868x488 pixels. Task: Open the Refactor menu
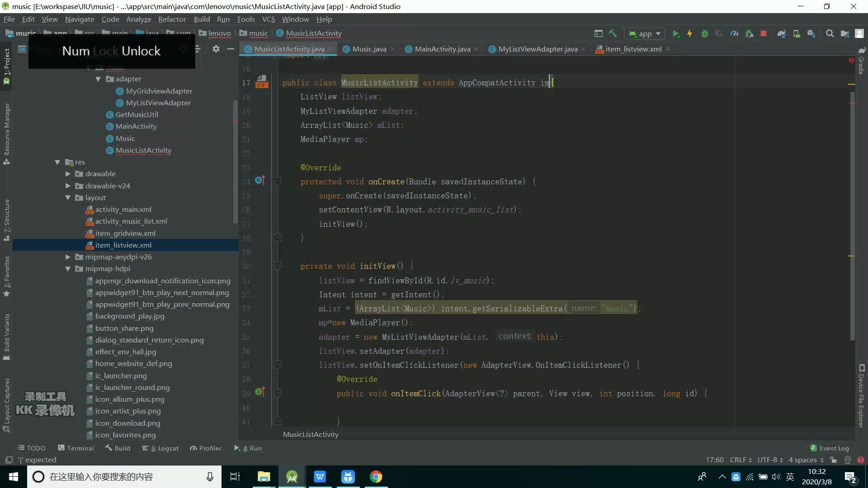pos(172,19)
